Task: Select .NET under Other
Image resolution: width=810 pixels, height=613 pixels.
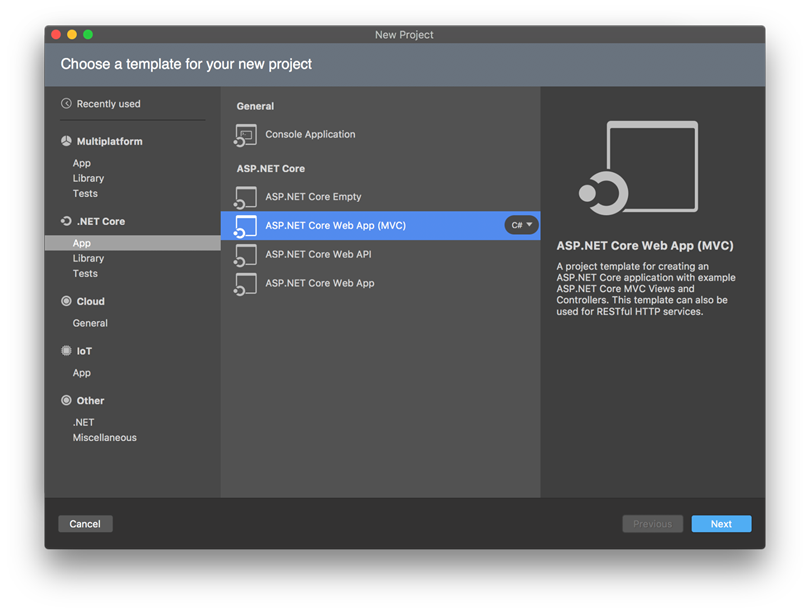Action: pyautogui.click(x=84, y=422)
